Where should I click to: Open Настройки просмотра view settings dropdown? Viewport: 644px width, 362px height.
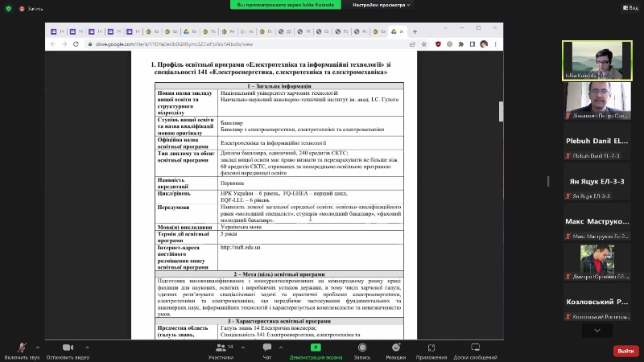pyautogui.click(x=382, y=5)
